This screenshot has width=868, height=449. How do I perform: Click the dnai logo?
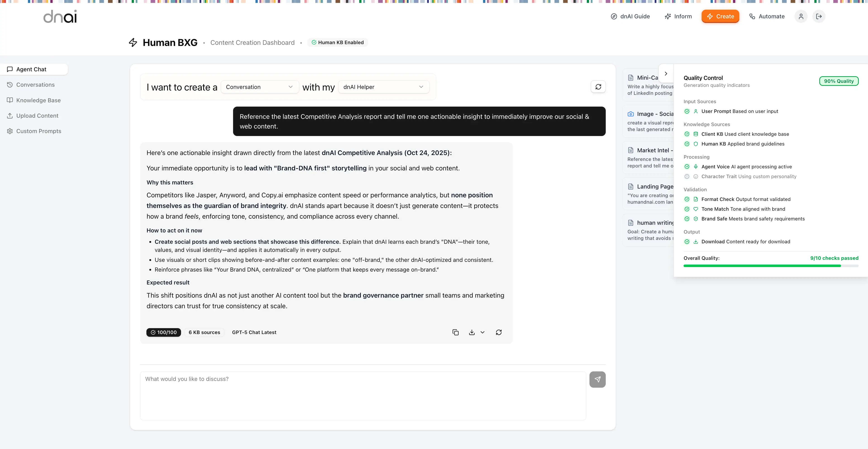point(60,17)
